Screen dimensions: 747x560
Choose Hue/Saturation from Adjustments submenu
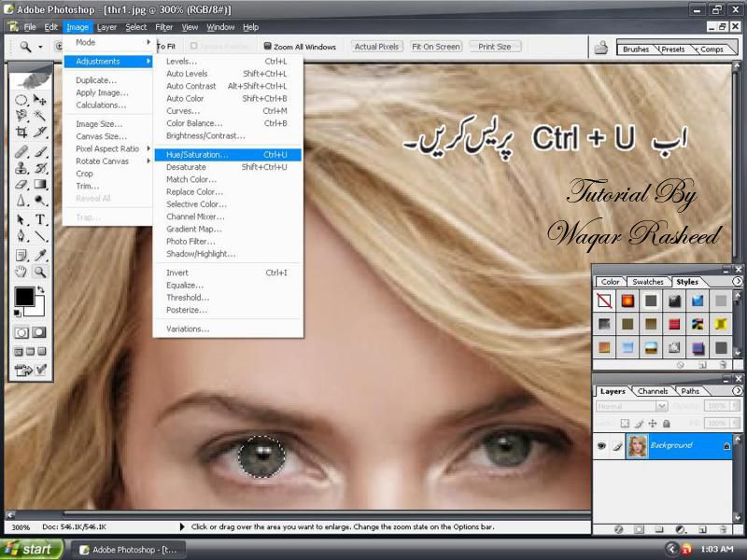pos(197,155)
